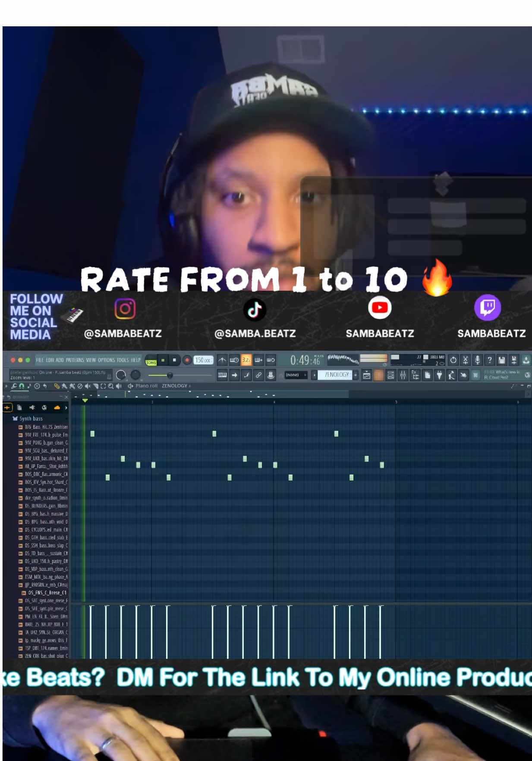This screenshot has width=532, height=761.
Task: Toggle SONG/pattern playback mode
Action: [151, 360]
